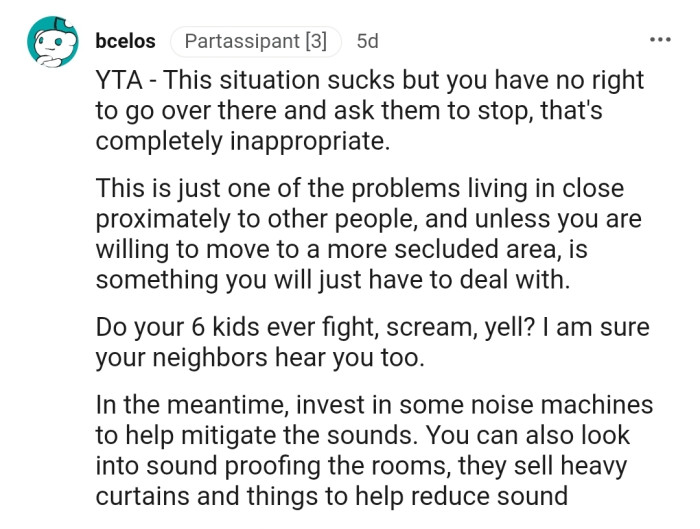Open the three-dot comment options menu

tap(660, 41)
